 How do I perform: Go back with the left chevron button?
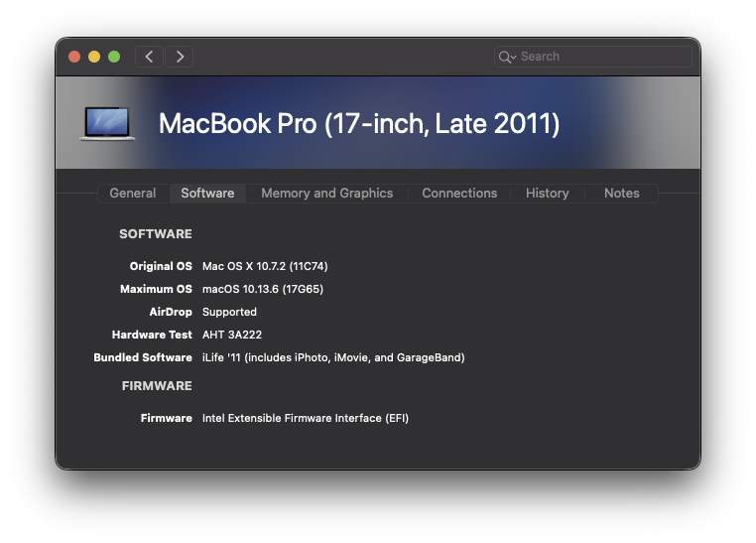(x=149, y=57)
